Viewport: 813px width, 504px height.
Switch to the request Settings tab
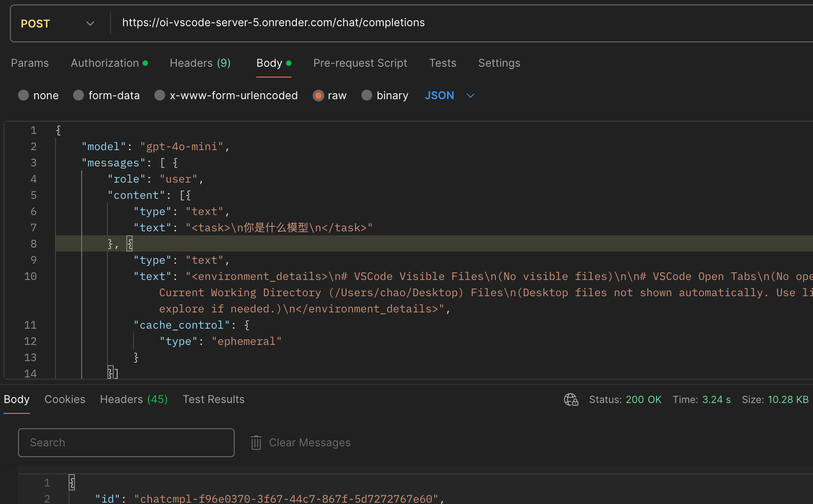click(x=499, y=63)
